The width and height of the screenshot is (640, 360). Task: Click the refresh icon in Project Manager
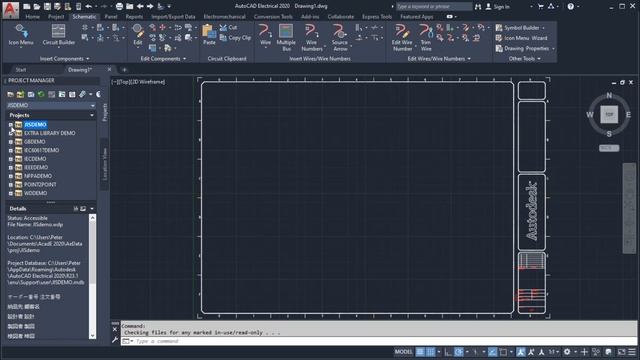[41, 94]
